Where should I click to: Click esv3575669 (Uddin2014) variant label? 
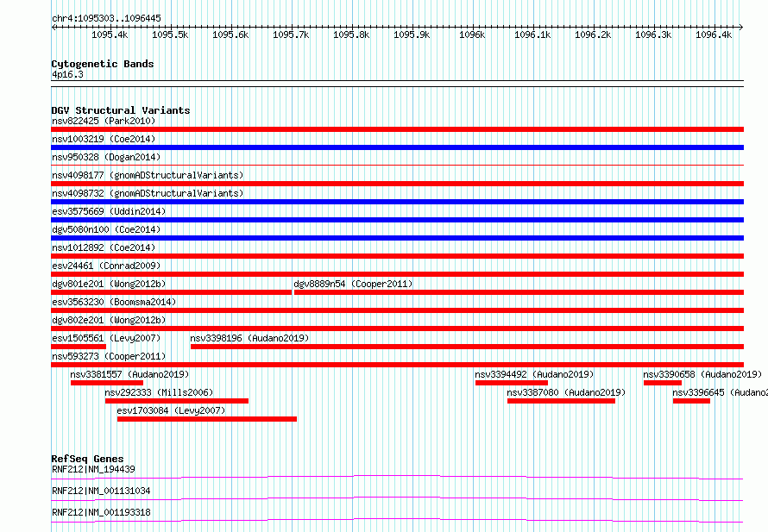(x=109, y=211)
